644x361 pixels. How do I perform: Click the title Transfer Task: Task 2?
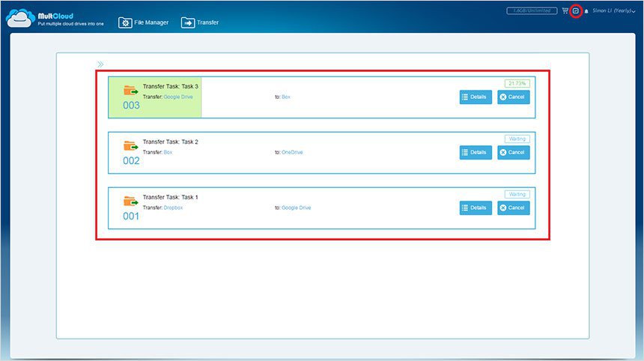tap(171, 142)
